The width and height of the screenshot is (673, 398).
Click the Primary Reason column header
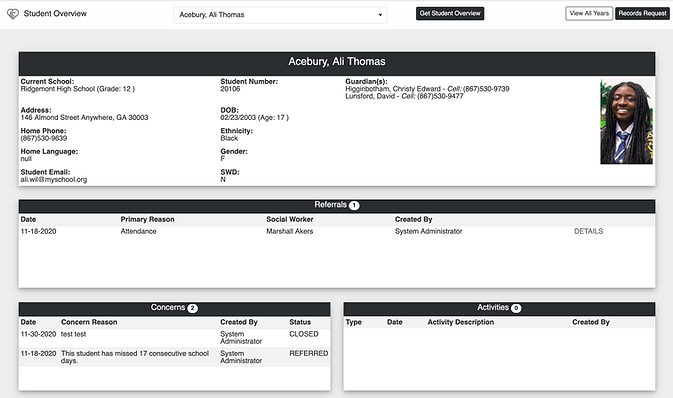[x=147, y=219]
